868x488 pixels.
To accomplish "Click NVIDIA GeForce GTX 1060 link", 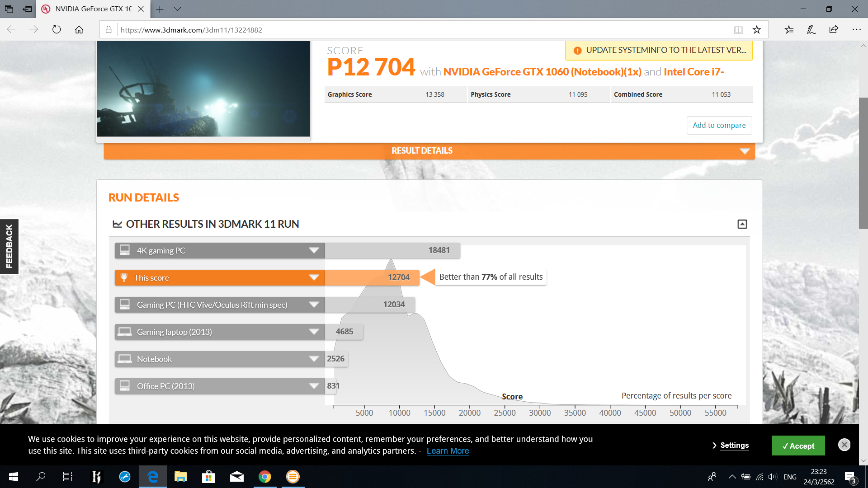I will point(542,72).
